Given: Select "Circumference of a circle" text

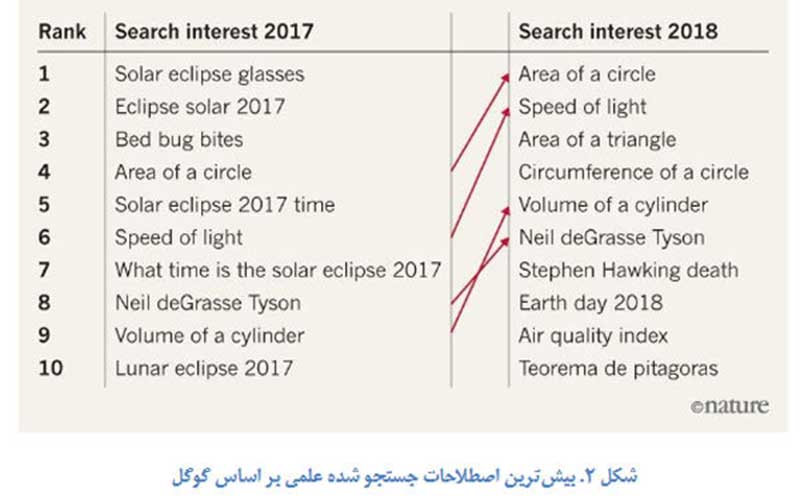Looking at the screenshot, I should click(633, 172).
